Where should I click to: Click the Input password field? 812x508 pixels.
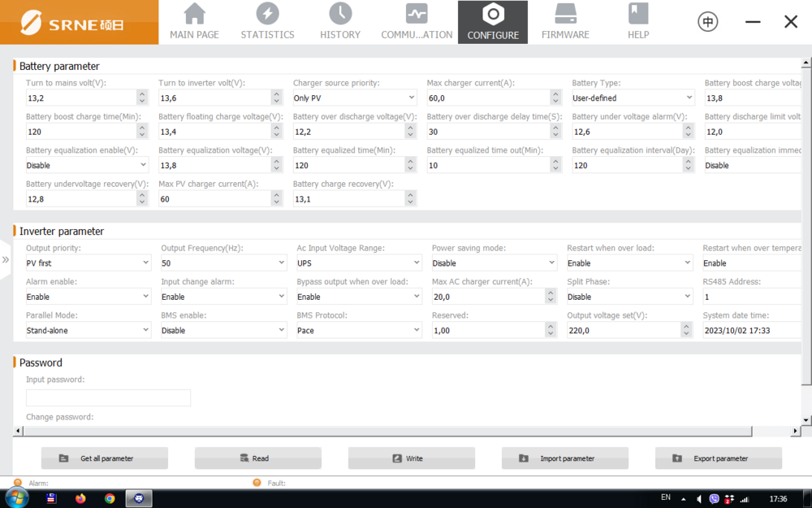pos(108,397)
